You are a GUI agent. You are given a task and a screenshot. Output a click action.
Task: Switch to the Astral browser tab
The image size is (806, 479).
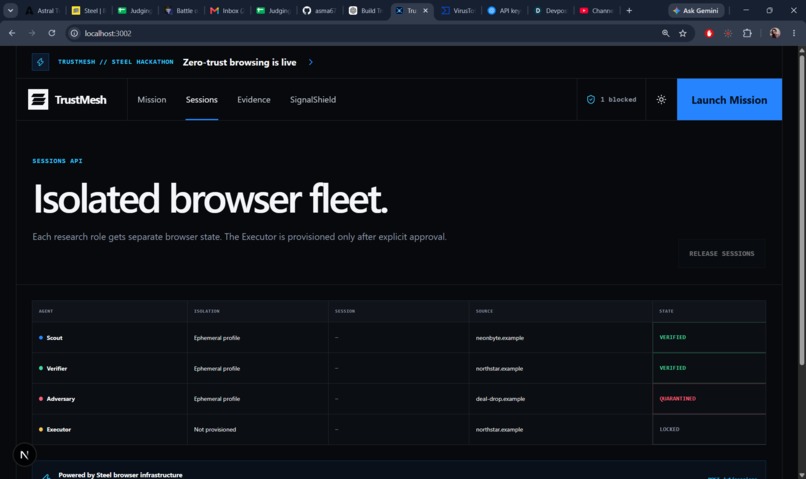click(x=43, y=10)
